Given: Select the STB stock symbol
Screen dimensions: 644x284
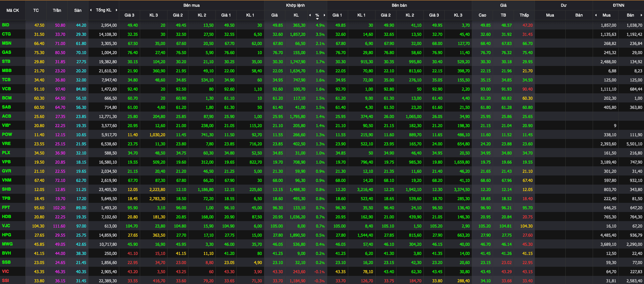Looking at the screenshot, I should [x=6, y=62].
